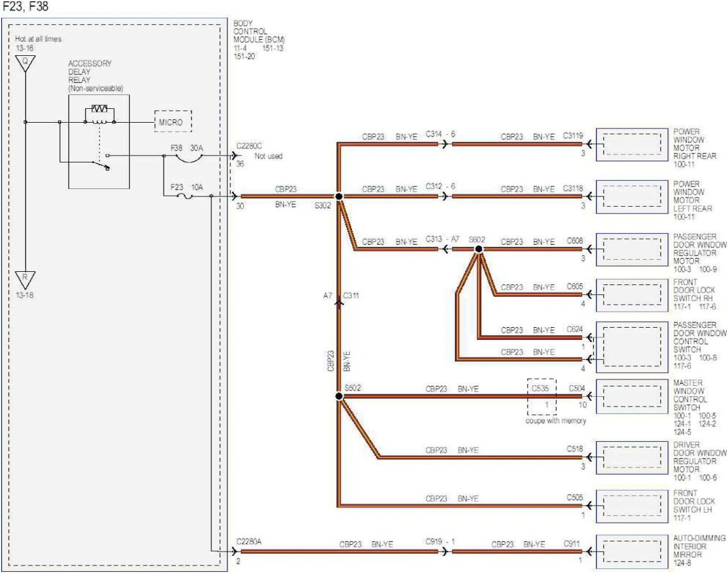Screen dimensions: 728x573
Task: Click the "coupe with memory" note
Action: (x=556, y=421)
